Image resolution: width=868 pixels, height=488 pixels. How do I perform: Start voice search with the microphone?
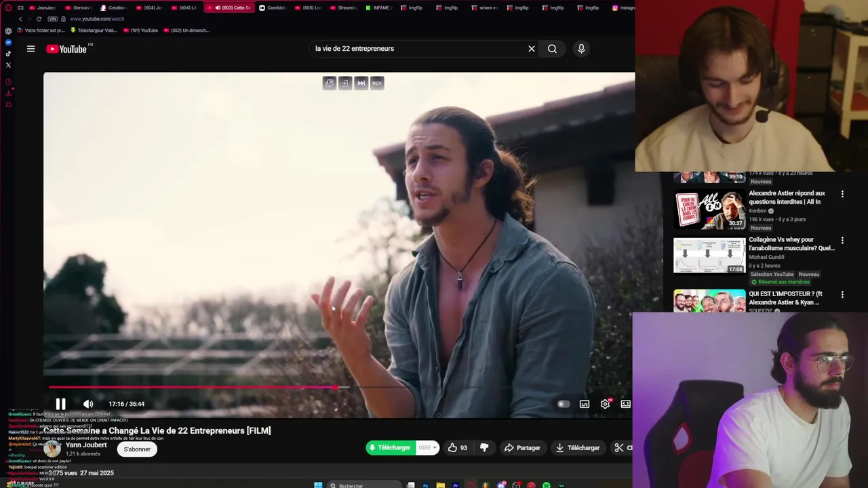pyautogui.click(x=581, y=49)
